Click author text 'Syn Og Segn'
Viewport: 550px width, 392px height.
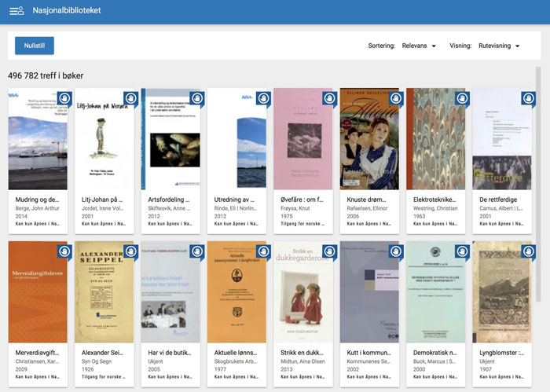[97, 361]
